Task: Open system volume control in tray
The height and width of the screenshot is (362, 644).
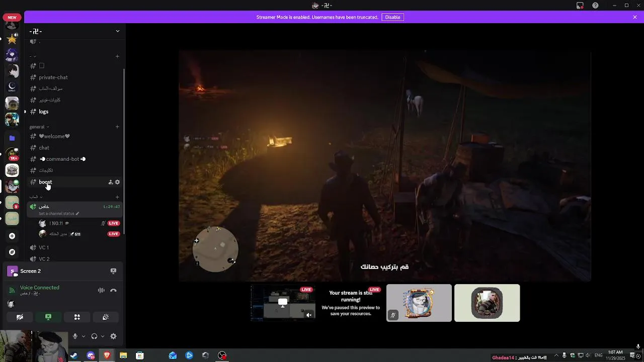Action: [x=588, y=355]
